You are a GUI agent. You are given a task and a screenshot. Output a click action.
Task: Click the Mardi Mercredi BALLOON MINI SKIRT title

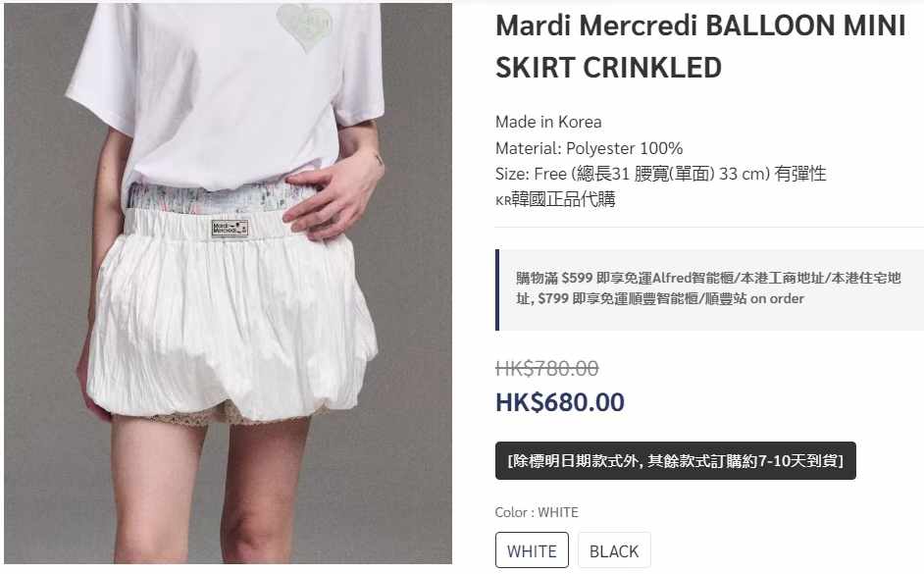pyautogui.click(x=700, y=46)
